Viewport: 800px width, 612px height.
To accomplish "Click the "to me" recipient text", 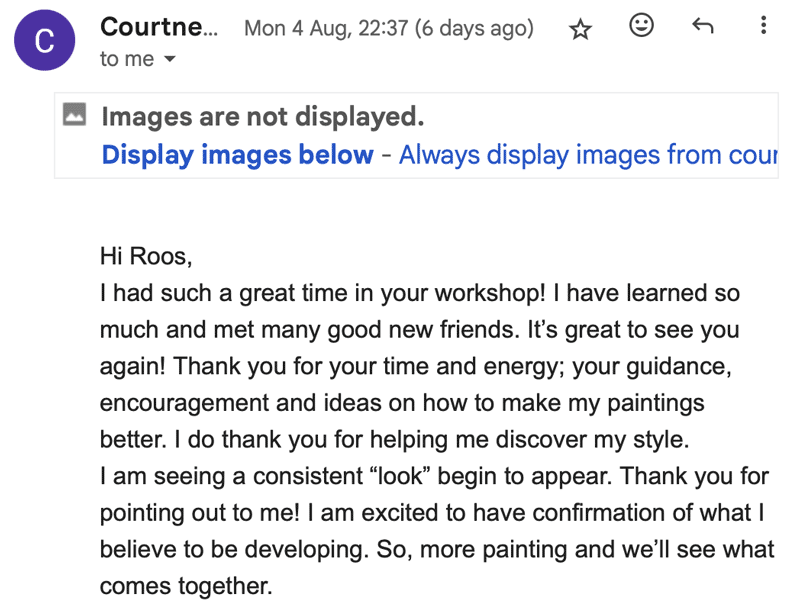I will tap(126, 59).
